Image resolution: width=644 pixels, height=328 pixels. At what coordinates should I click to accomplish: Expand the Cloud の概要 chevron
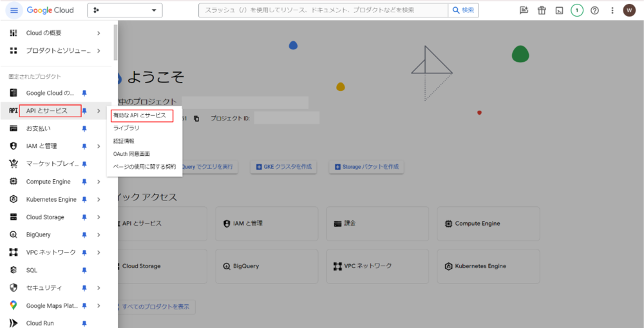click(99, 33)
